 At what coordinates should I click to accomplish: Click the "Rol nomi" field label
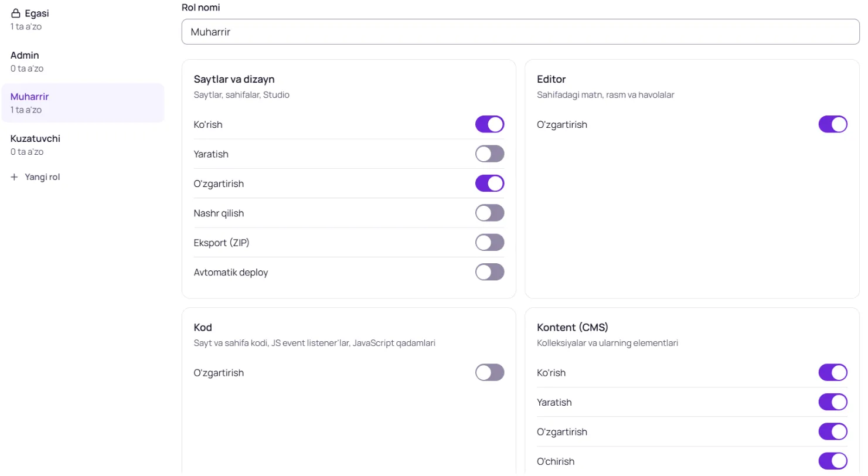(x=201, y=8)
